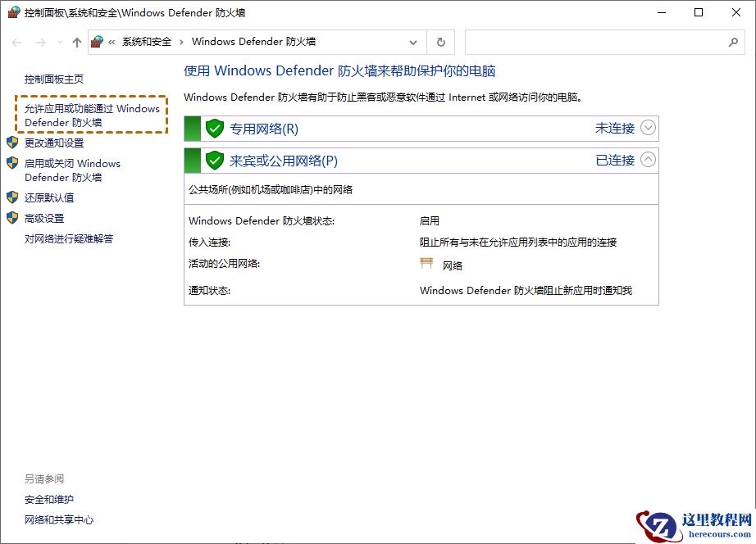Click the back navigation arrow
Screen dimensions: 756x544
pos(16,42)
